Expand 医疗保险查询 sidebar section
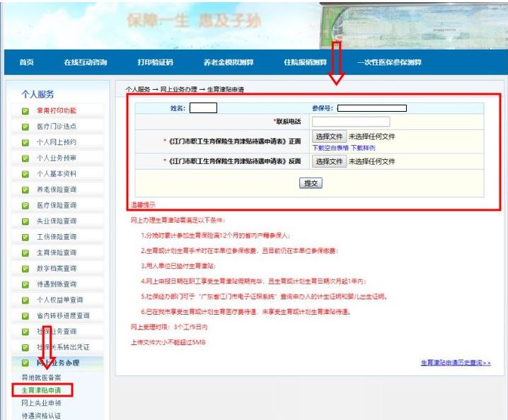The image size is (508, 420). (58, 205)
